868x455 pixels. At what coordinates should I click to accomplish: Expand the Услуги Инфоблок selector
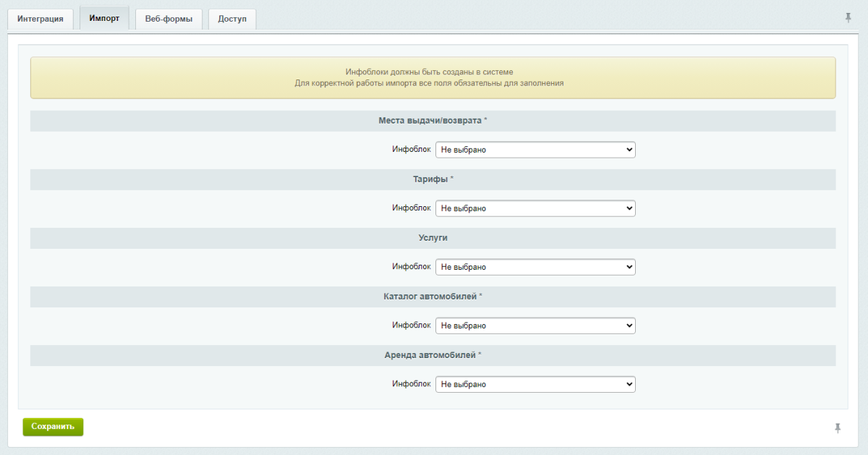(x=535, y=266)
